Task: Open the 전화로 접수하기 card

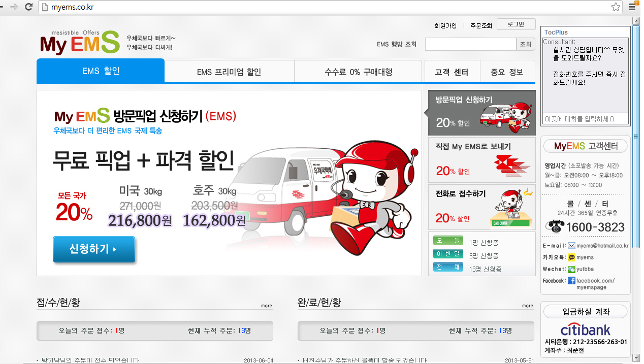Action: (481, 207)
